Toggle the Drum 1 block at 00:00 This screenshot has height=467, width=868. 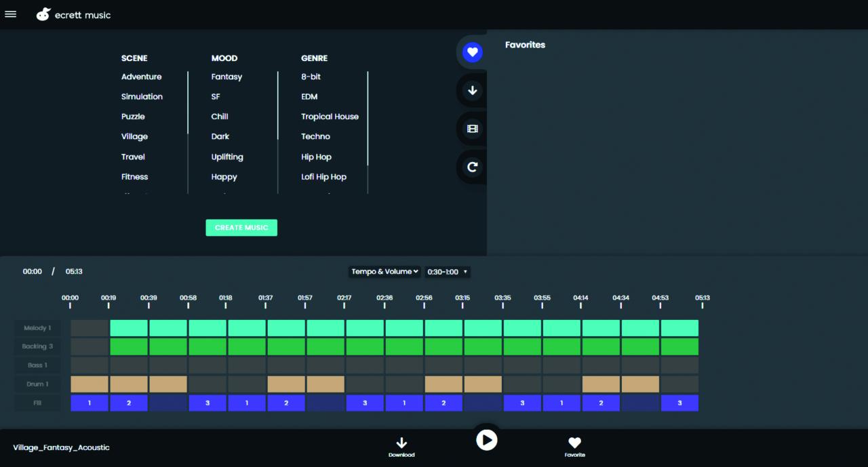click(90, 384)
